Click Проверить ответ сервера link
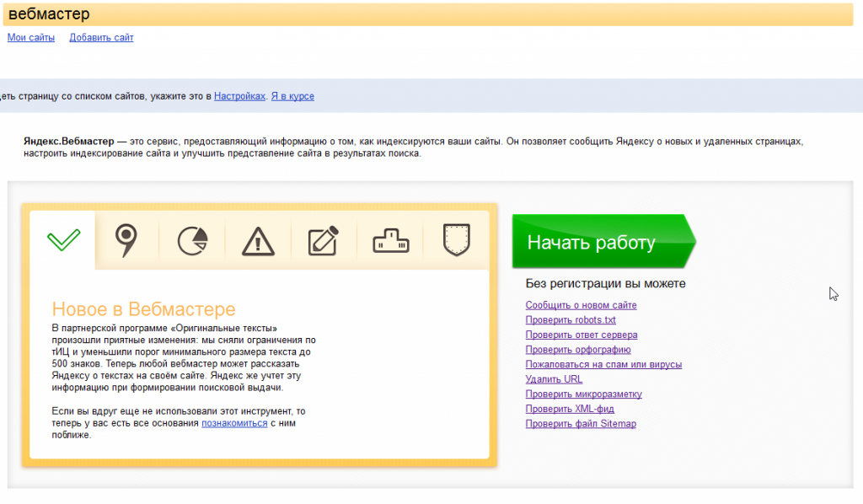The width and height of the screenshot is (863, 504). tap(582, 335)
